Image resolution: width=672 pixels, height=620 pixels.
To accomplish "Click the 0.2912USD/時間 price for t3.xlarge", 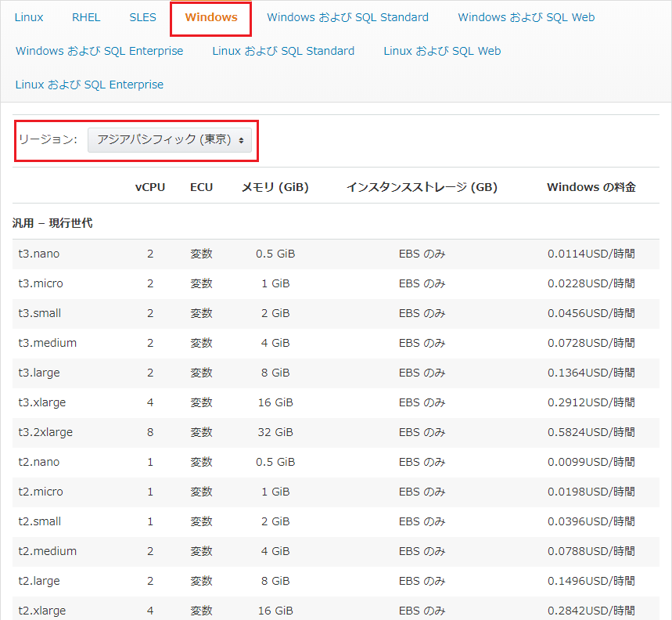I will point(591,402).
